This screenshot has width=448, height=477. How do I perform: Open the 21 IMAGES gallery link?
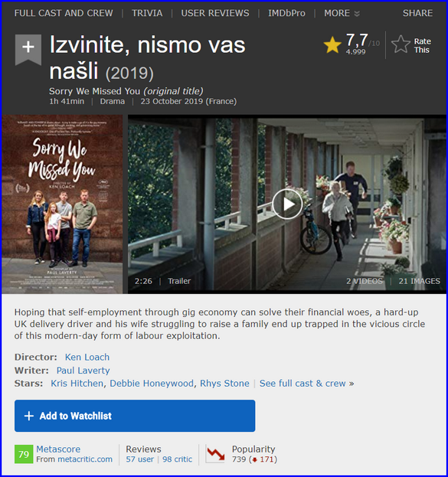[x=419, y=281]
